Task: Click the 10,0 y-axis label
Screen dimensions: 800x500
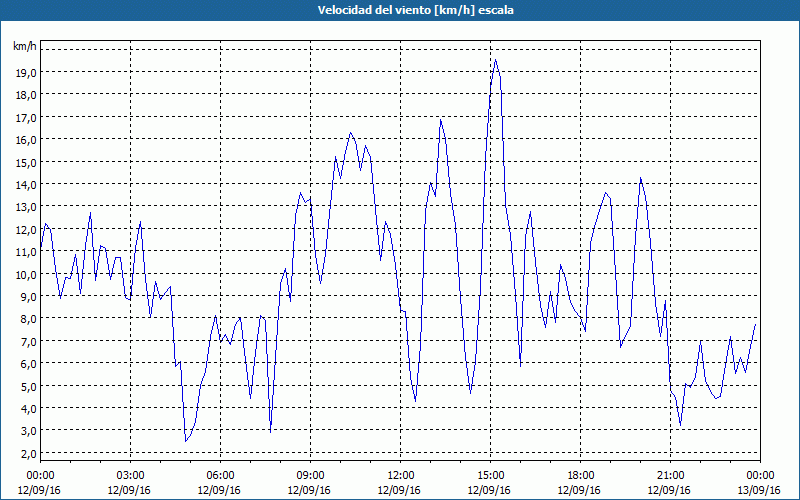Action: pyautogui.click(x=26, y=274)
